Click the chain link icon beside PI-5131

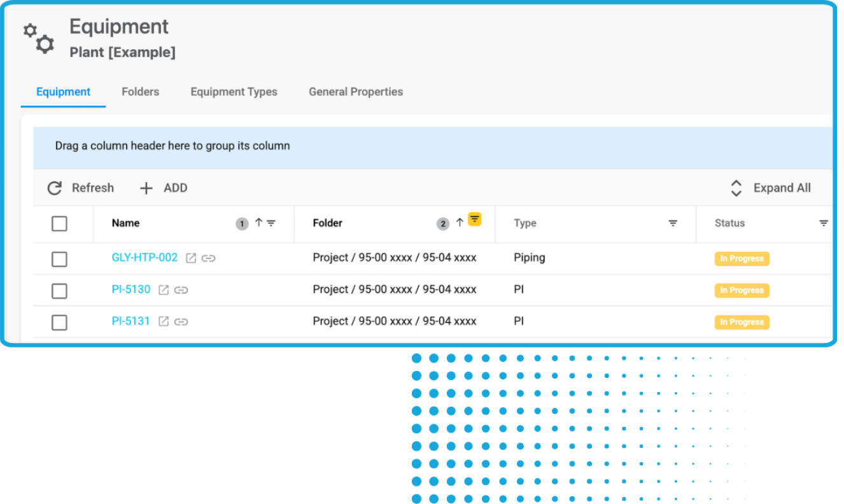(181, 322)
